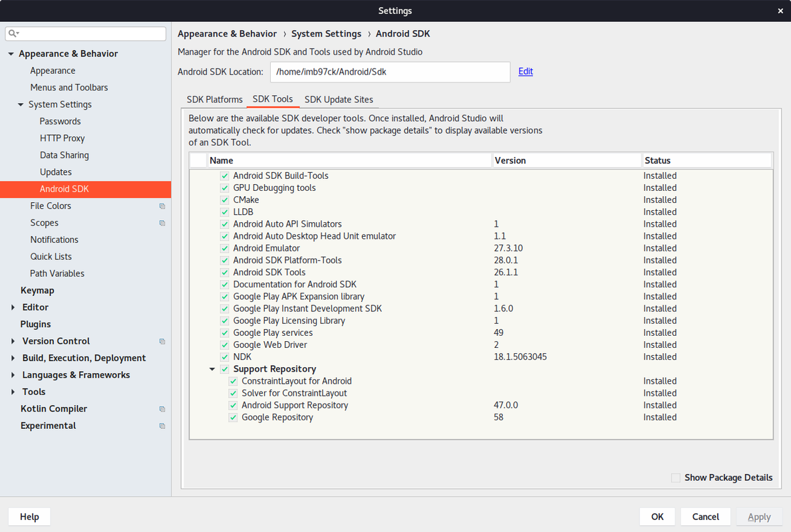Expand the Tools section arrow

coord(13,392)
